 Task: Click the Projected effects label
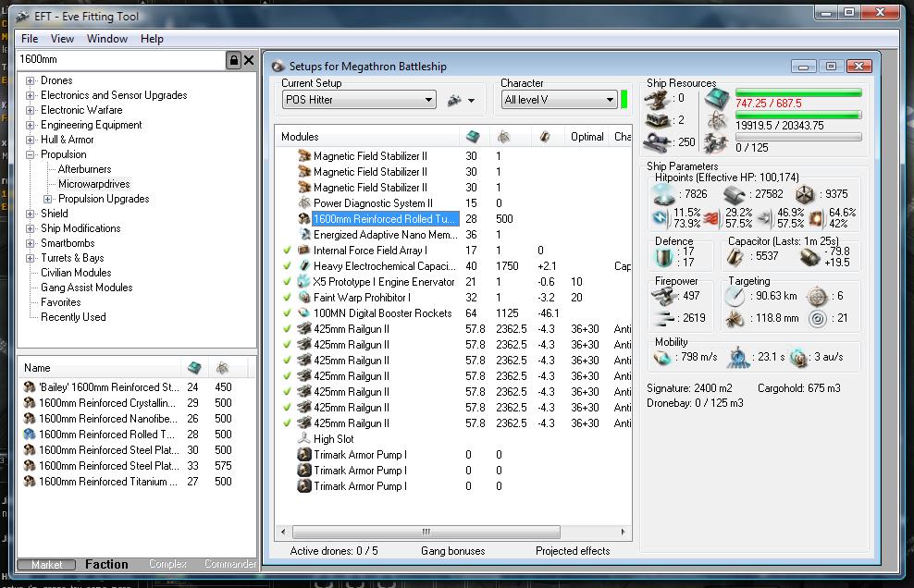tap(572, 551)
